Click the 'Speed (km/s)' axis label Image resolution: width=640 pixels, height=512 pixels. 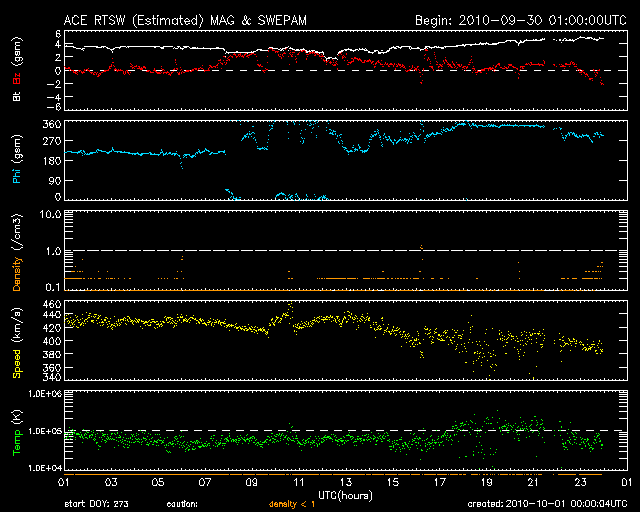[17, 343]
